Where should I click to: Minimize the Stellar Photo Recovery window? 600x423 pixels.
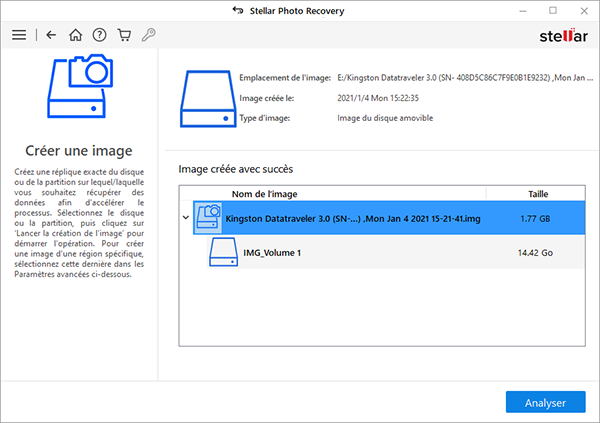523,11
